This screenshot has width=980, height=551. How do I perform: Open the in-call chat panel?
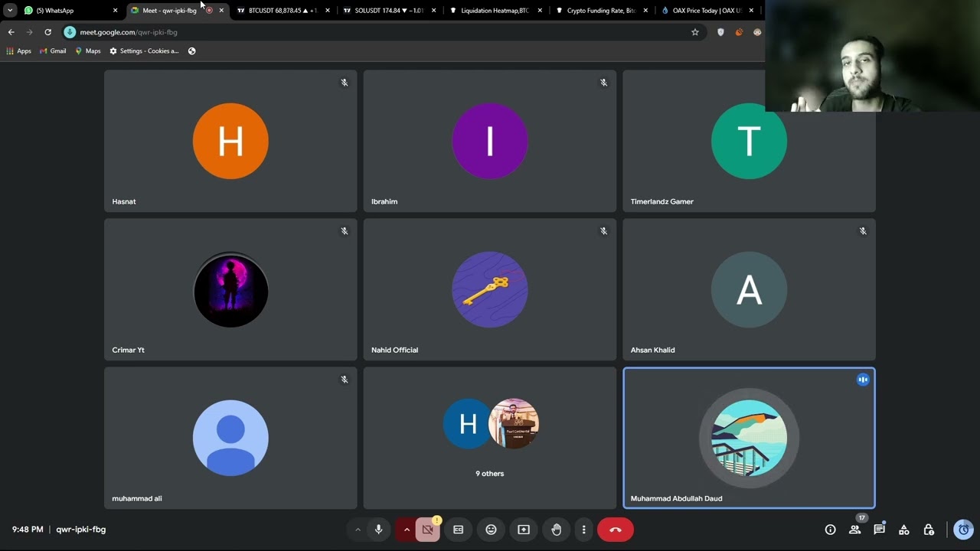click(x=879, y=530)
